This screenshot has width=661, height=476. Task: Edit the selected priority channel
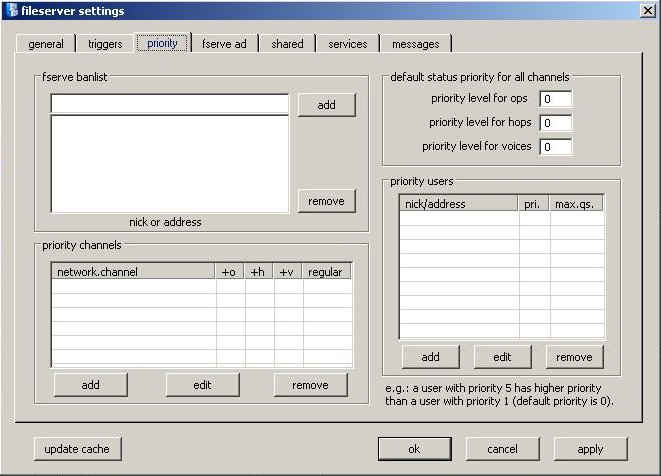[x=202, y=385]
